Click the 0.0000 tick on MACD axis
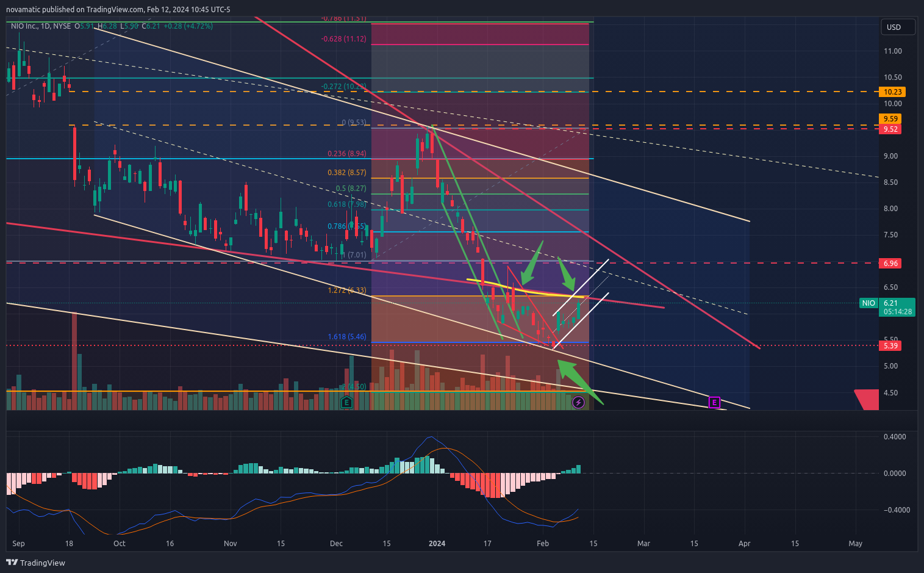 click(895, 474)
